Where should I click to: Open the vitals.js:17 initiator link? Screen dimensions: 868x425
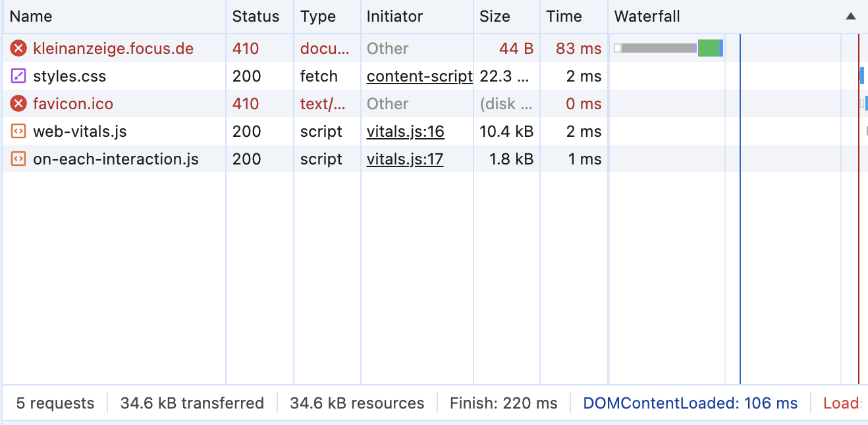[405, 159]
